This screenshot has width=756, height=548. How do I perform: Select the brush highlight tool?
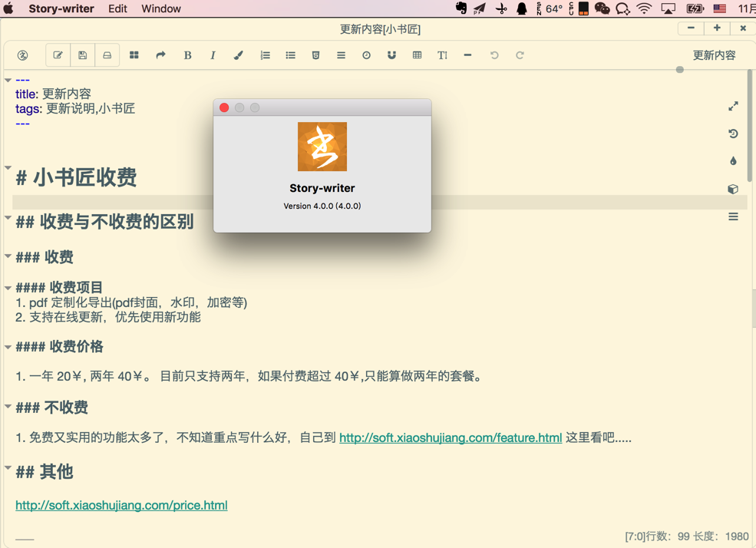pyautogui.click(x=238, y=55)
